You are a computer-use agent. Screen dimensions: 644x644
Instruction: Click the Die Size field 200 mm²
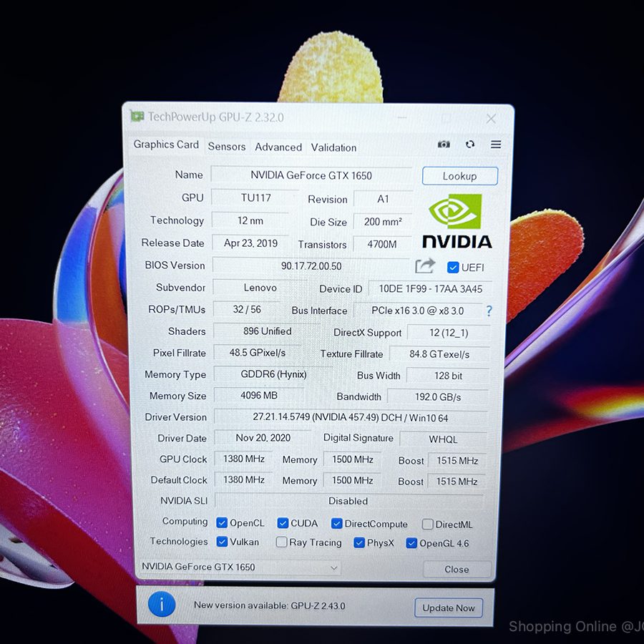383,222
